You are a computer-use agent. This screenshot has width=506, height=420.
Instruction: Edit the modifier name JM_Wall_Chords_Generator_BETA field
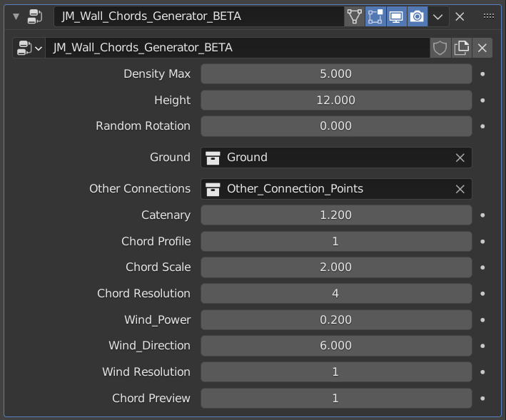[x=199, y=16]
